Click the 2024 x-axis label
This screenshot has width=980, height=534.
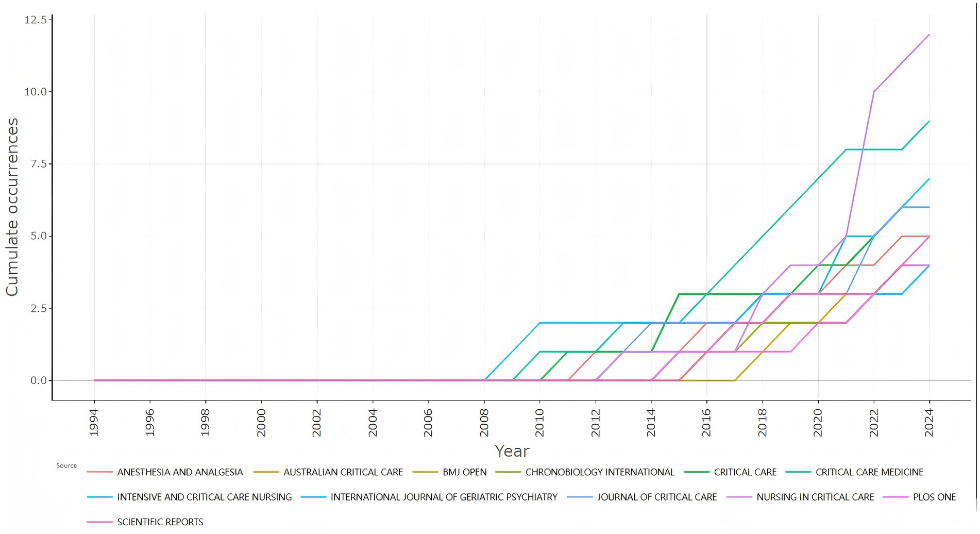click(x=930, y=423)
